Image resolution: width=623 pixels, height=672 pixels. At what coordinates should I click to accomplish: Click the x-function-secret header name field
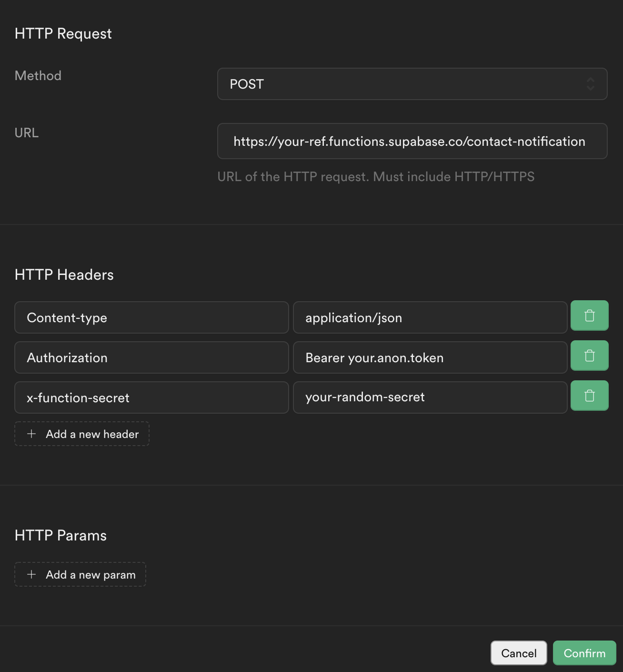[151, 397]
